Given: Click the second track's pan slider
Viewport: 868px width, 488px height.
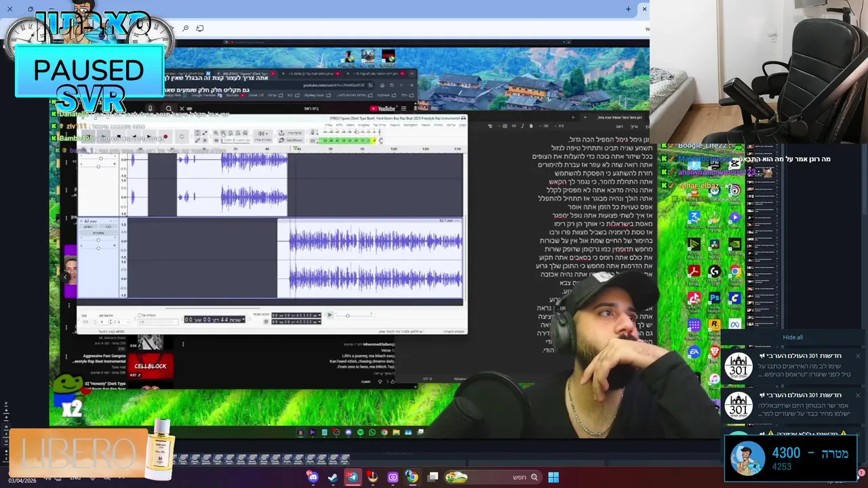Looking at the screenshot, I should [98, 248].
